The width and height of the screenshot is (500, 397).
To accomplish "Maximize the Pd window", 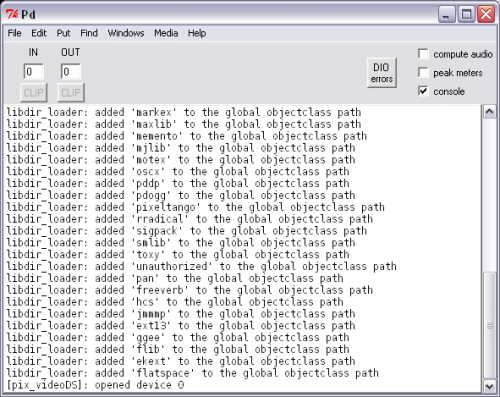I will pyautogui.click(x=466, y=14).
